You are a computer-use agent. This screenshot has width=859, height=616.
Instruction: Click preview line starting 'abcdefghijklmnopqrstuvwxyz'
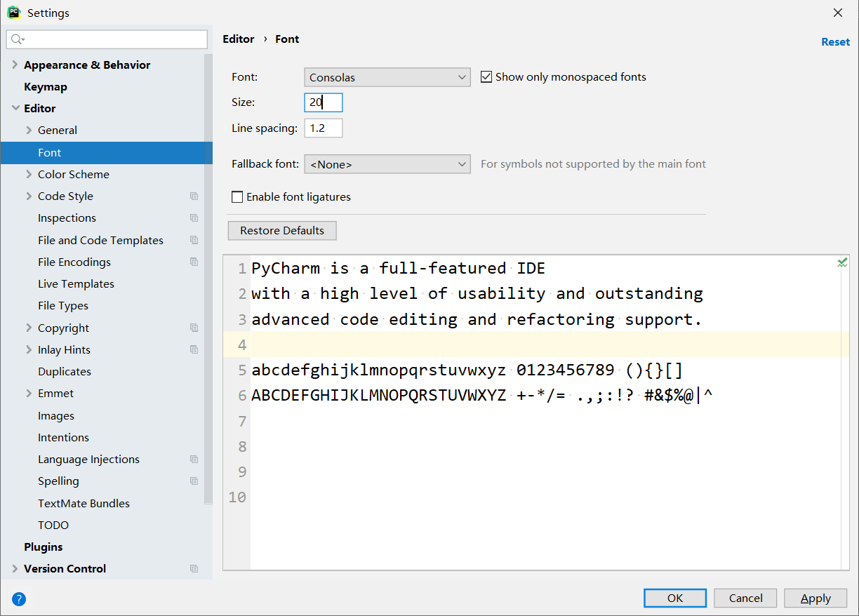(x=467, y=370)
